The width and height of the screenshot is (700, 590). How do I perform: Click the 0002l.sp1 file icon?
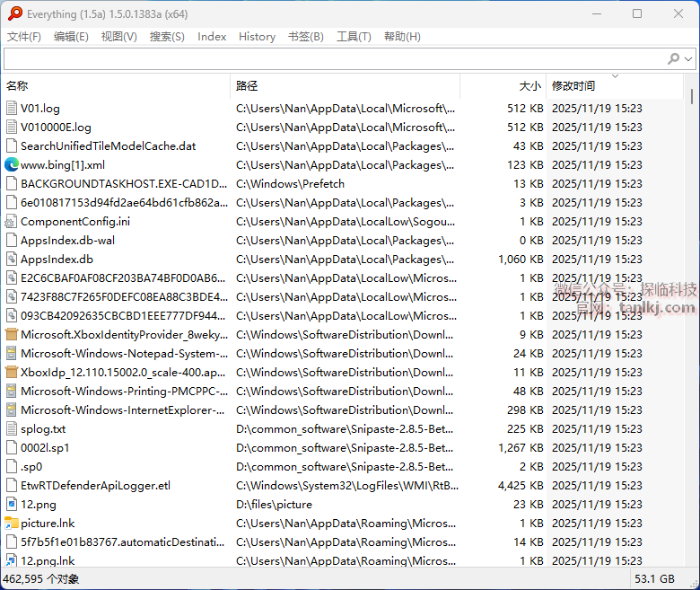(x=12, y=447)
